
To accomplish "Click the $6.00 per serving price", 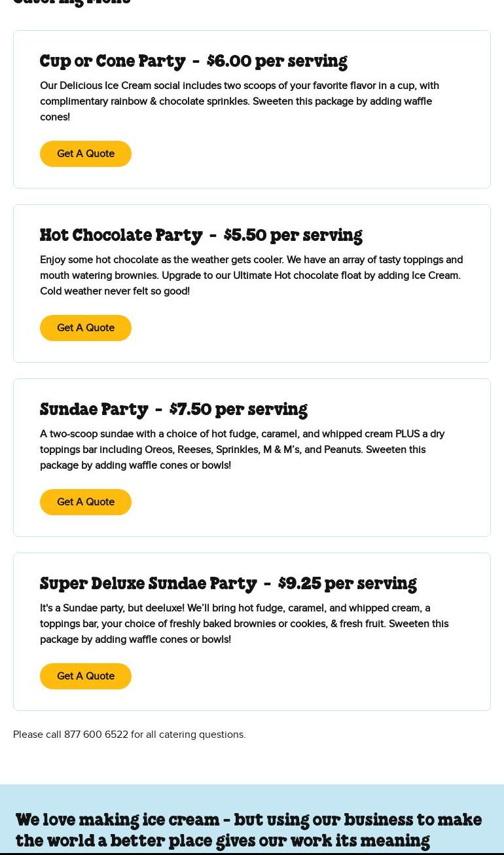I will click(x=277, y=62).
